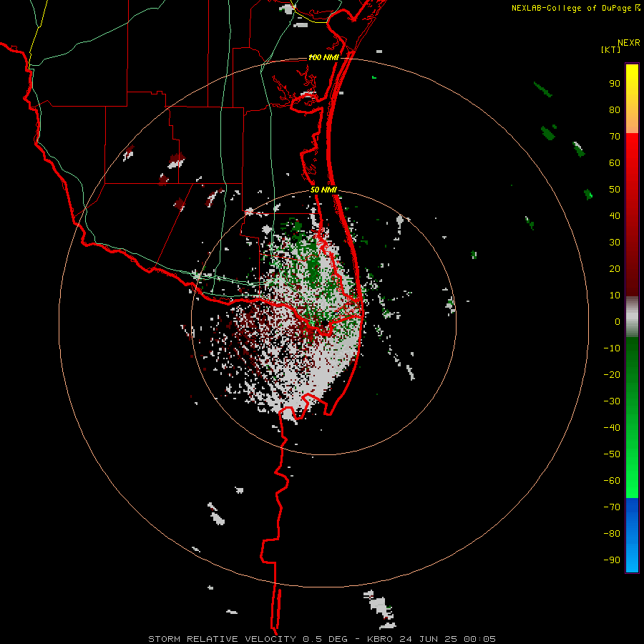
Task: Click the 40 value on the velocity scale
Action: pyautogui.click(x=615, y=215)
